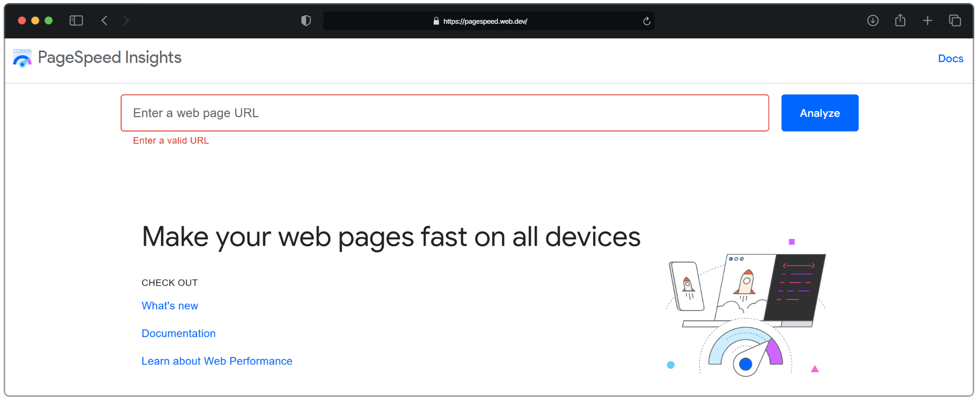Viewport: 980px width, 401px height.
Task: Show the tab overview icon
Action: pyautogui.click(x=955, y=21)
